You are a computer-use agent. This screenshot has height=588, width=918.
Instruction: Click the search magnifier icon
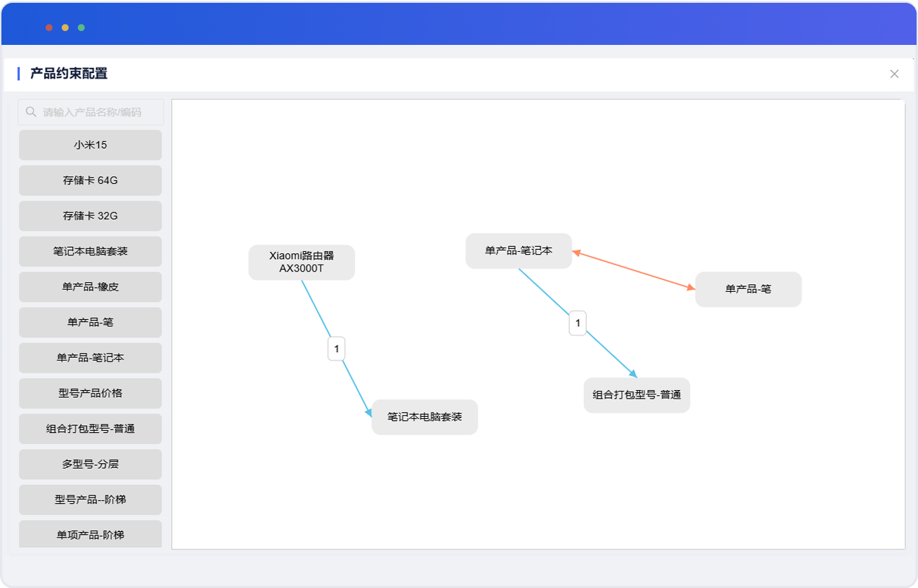(31, 112)
